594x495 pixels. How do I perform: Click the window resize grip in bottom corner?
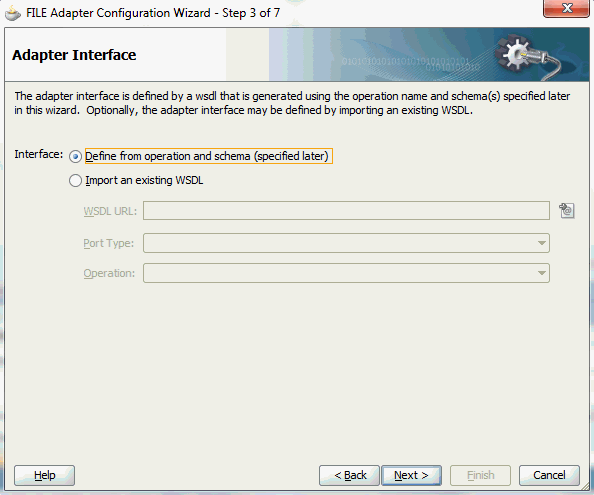point(586,489)
